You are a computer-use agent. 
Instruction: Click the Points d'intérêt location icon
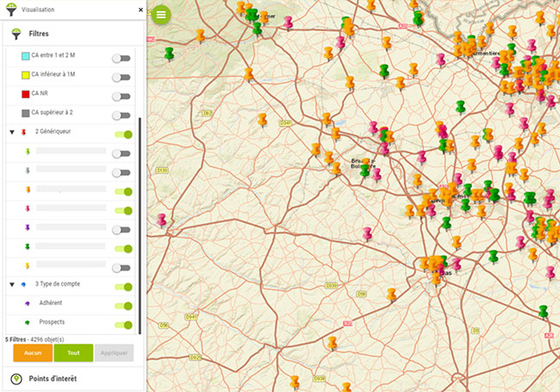pos(16,379)
